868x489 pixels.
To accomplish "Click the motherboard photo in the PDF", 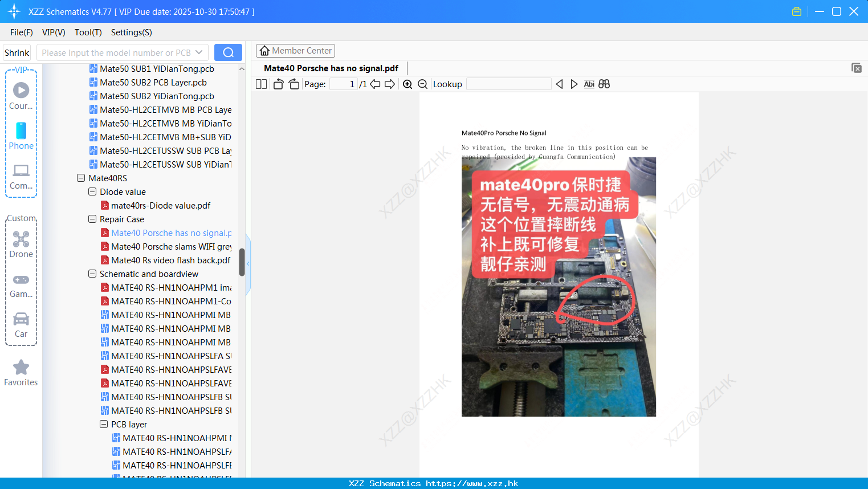I will coord(559,287).
